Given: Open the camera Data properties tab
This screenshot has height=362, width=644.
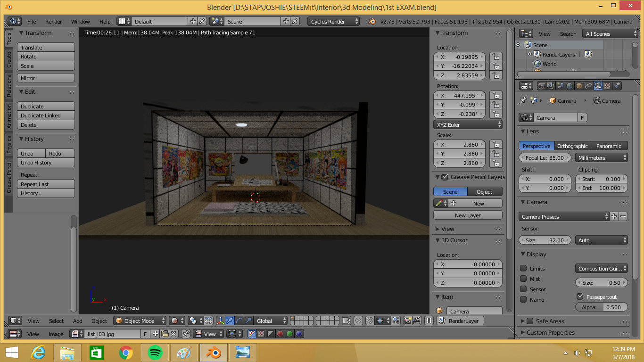Looking at the screenshot, I should coord(598,86).
